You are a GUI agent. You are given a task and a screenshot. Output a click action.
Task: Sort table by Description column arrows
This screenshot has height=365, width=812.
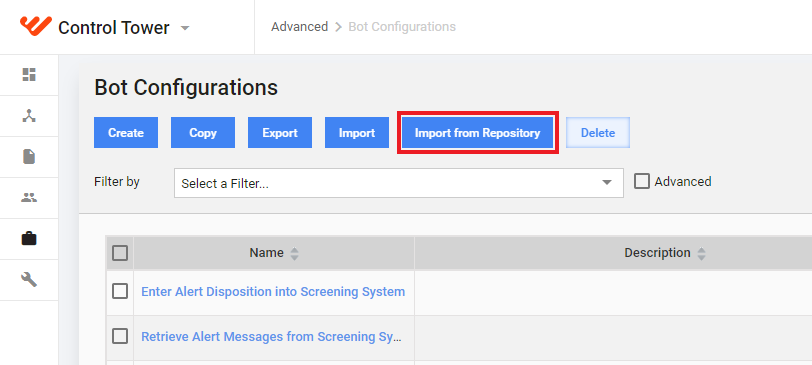(701, 253)
